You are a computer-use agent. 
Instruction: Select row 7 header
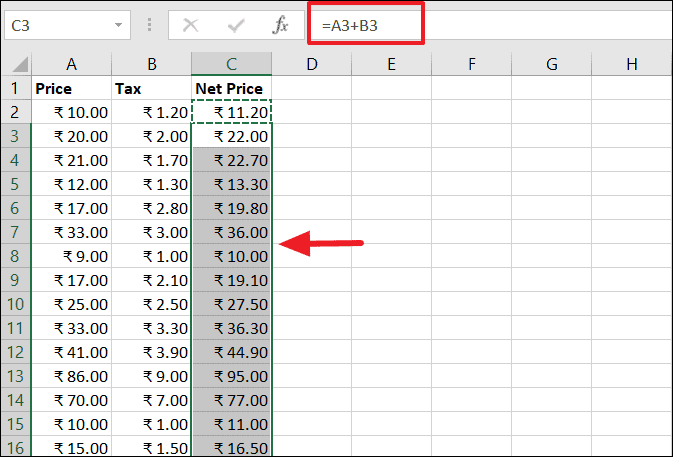16,232
